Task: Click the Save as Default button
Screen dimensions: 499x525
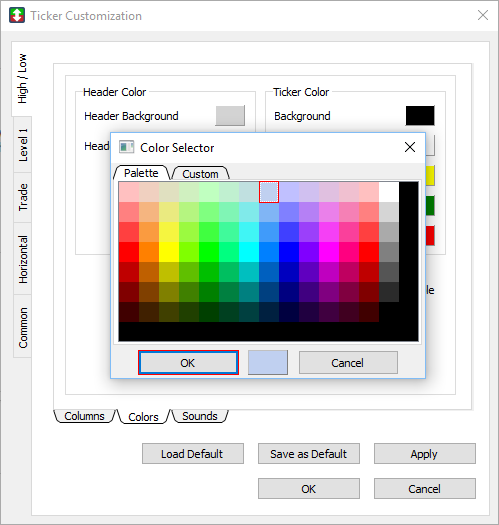Action: (309, 454)
